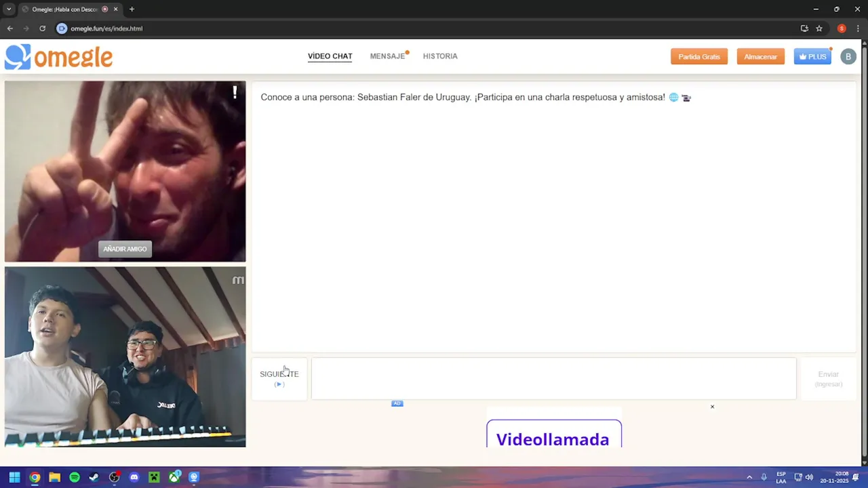
Task: Open webcam app icon in taskbar
Action: [194, 477]
